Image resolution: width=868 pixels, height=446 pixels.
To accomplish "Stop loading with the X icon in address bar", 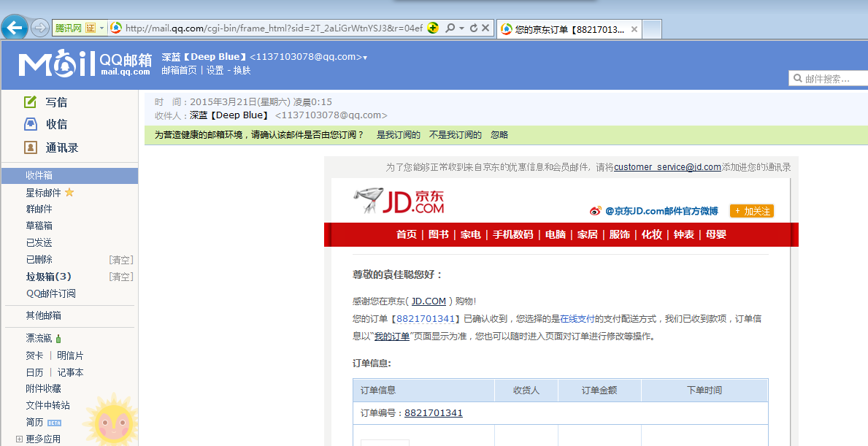I will coord(485,28).
